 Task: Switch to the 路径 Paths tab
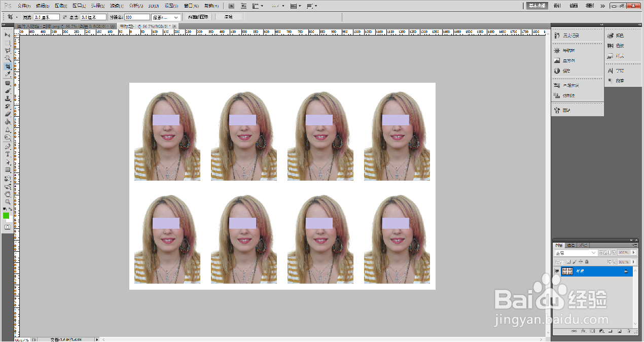[x=583, y=245]
